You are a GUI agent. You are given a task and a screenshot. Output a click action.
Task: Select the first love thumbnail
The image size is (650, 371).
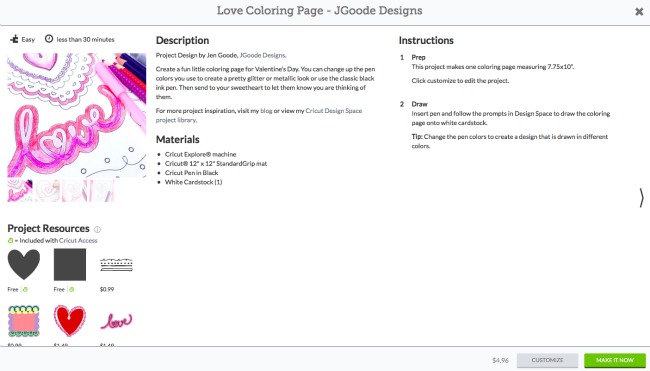coord(20,191)
